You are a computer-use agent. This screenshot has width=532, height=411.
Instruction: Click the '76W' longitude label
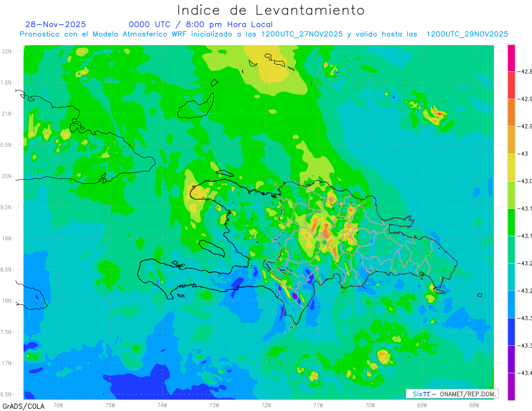58,405
